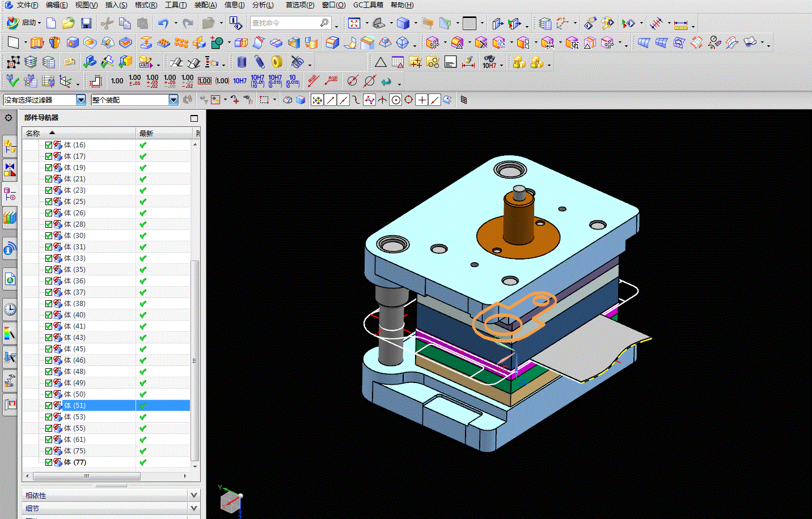Click in the 查找命令 search field
Image resolution: width=812 pixels, height=519 pixels.
(x=285, y=23)
